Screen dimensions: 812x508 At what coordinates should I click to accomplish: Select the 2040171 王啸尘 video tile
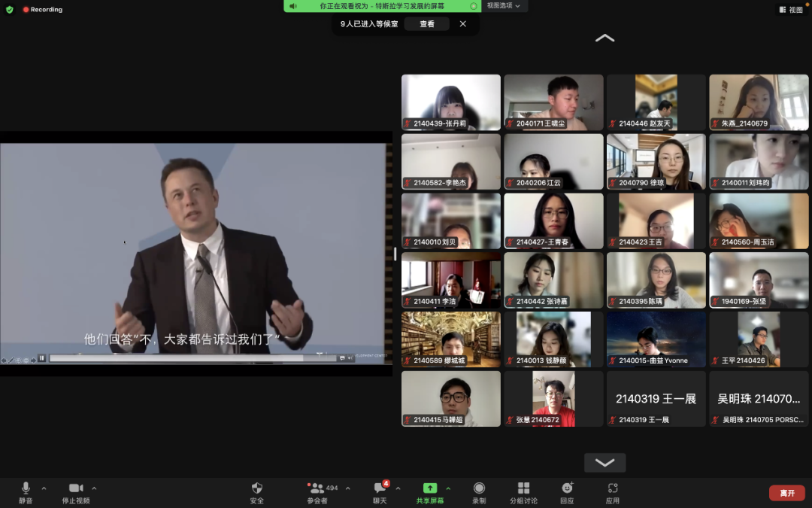click(553, 102)
